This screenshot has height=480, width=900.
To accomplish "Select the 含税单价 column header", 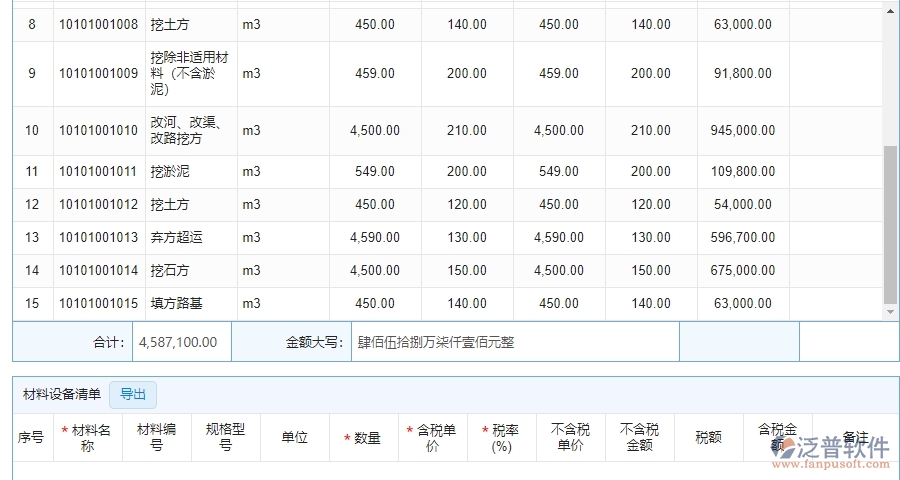I will [432, 437].
